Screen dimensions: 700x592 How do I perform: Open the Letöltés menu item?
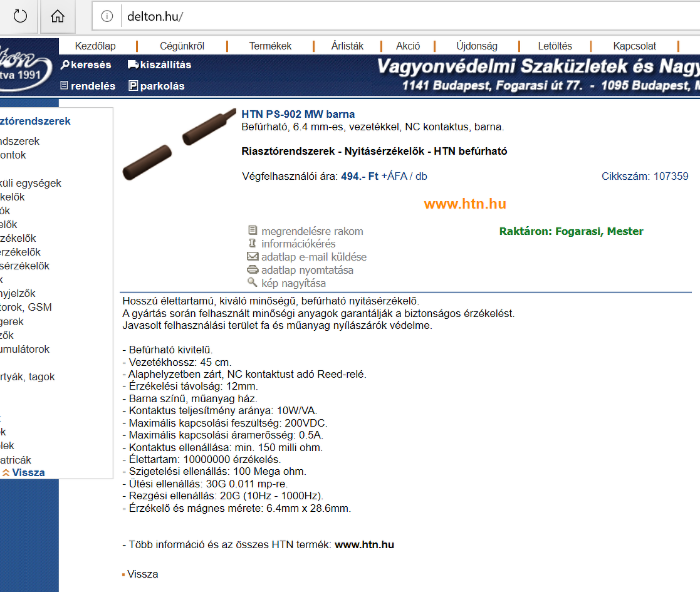click(555, 46)
